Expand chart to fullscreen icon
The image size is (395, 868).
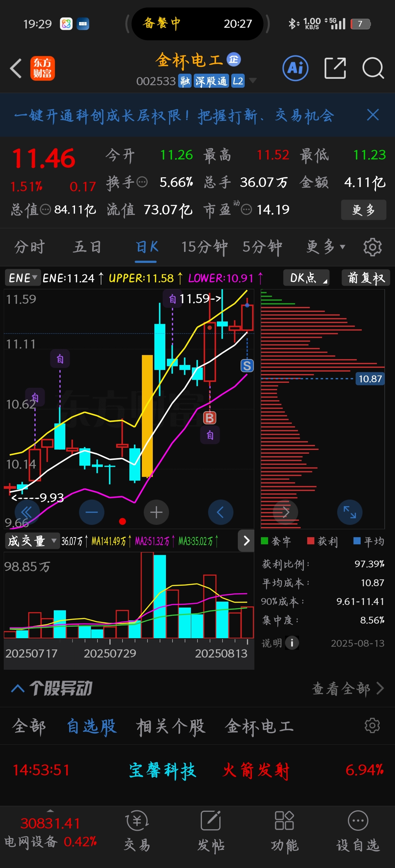350,512
